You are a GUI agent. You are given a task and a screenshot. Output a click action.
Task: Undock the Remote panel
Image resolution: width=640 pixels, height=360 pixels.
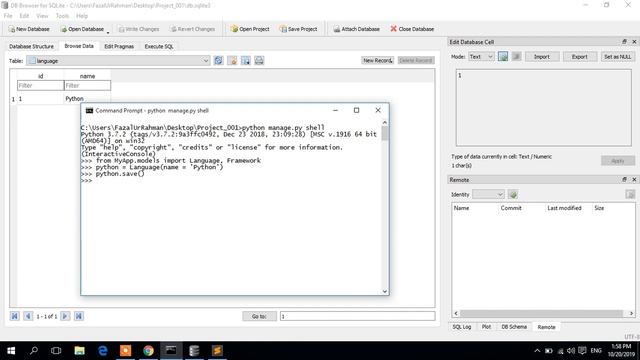point(624,180)
